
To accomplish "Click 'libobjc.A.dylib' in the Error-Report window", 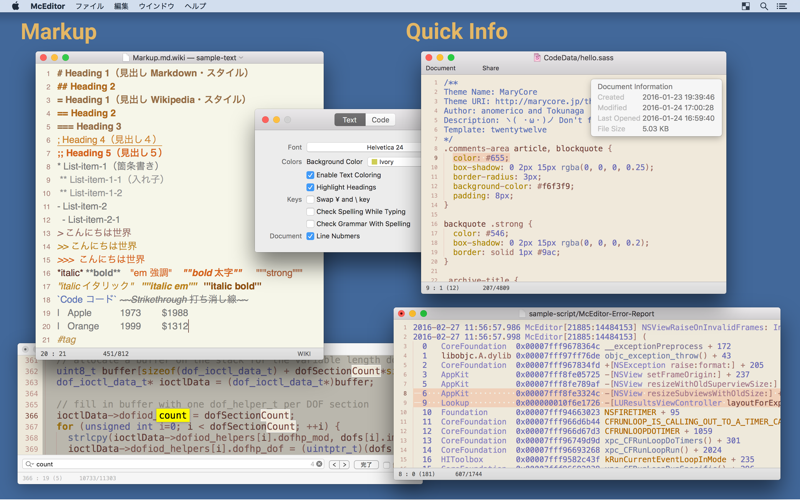I will 476,356.
